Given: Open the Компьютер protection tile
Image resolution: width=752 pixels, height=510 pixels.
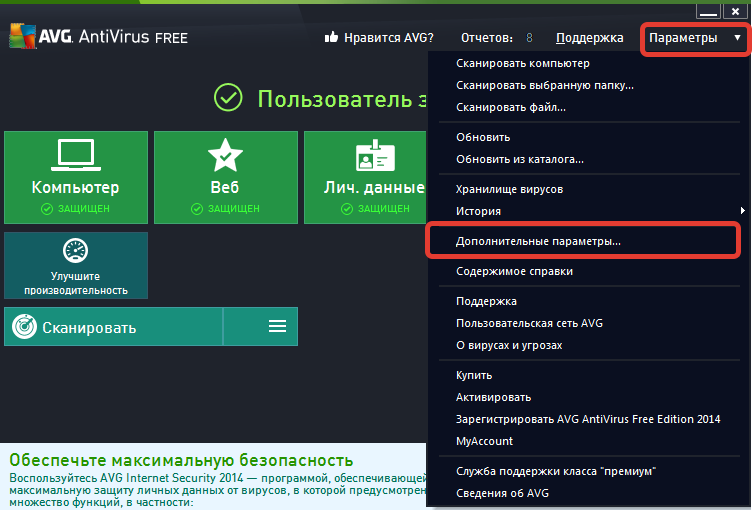Looking at the screenshot, I should [75, 177].
